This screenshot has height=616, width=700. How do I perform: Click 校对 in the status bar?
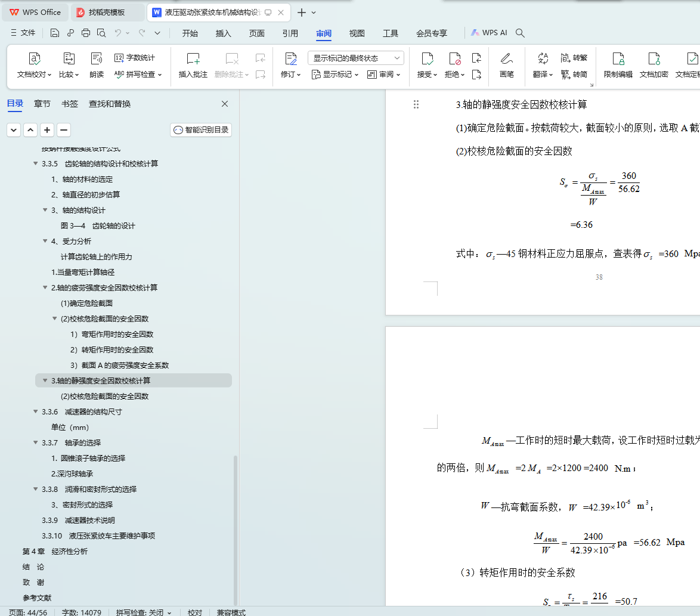(194, 612)
